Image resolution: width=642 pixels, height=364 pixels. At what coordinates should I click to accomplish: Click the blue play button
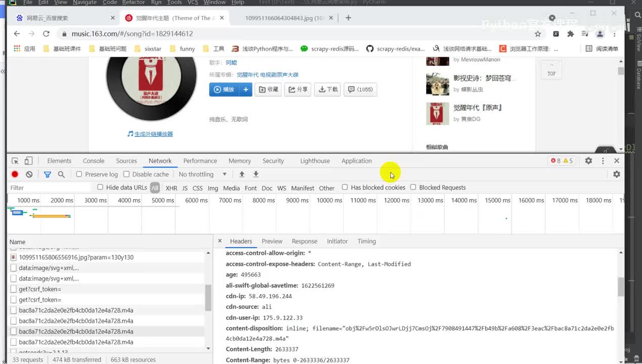pos(224,89)
